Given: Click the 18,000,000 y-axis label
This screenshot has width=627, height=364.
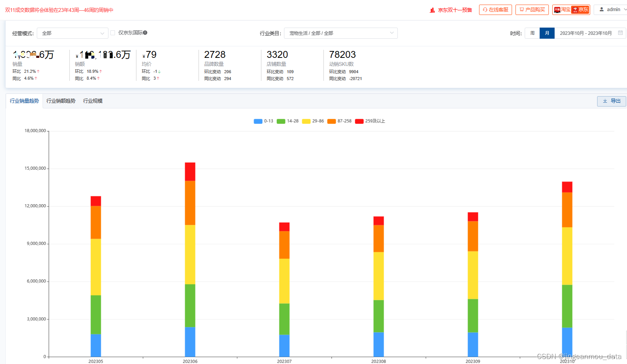Looking at the screenshot, I should coord(35,131).
